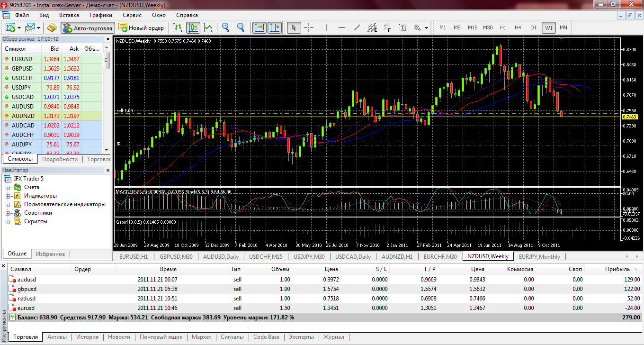
Task: Open the AUDUSD,Daily chart tab
Action: pyautogui.click(x=221, y=256)
